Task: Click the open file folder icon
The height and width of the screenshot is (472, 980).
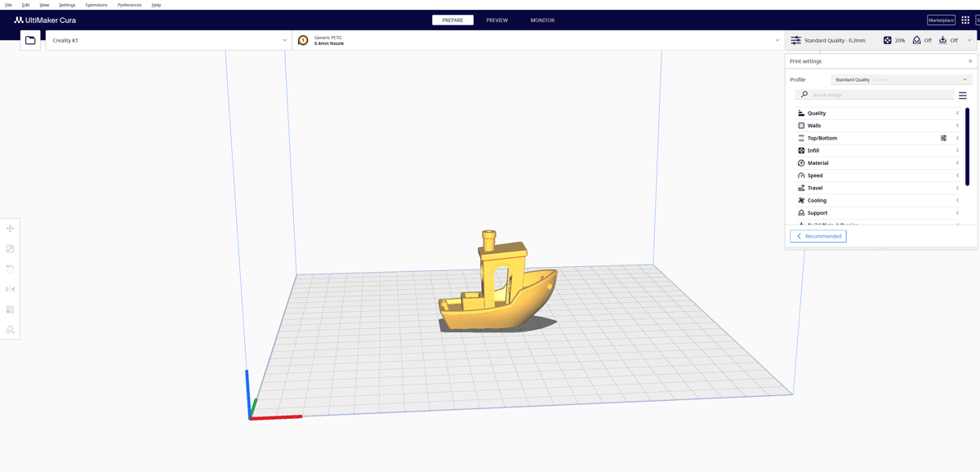Action: (30, 40)
